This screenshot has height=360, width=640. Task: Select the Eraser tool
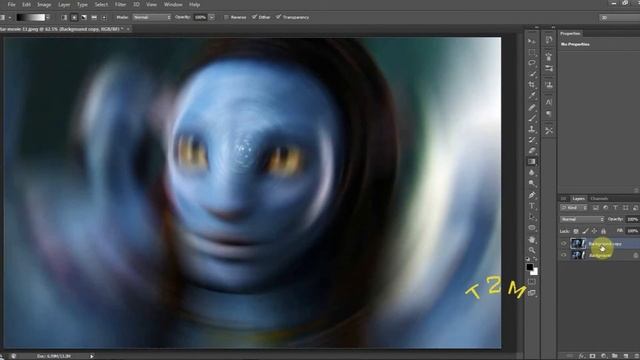531,151
